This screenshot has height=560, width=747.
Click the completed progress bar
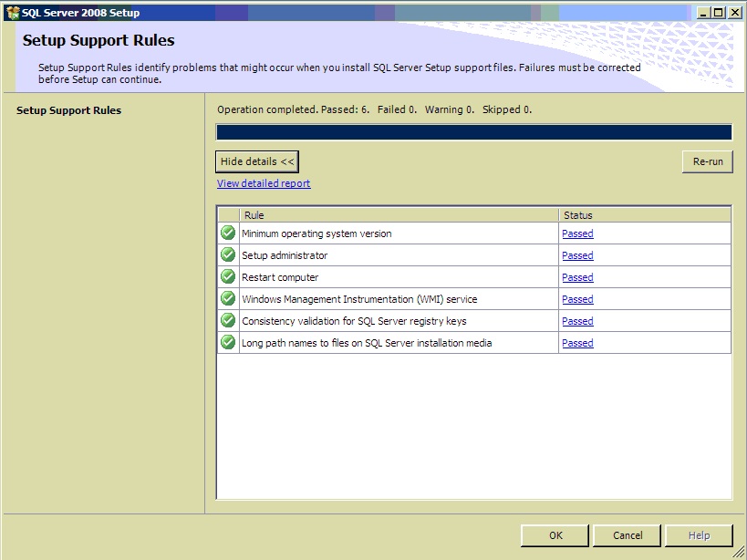(x=474, y=132)
